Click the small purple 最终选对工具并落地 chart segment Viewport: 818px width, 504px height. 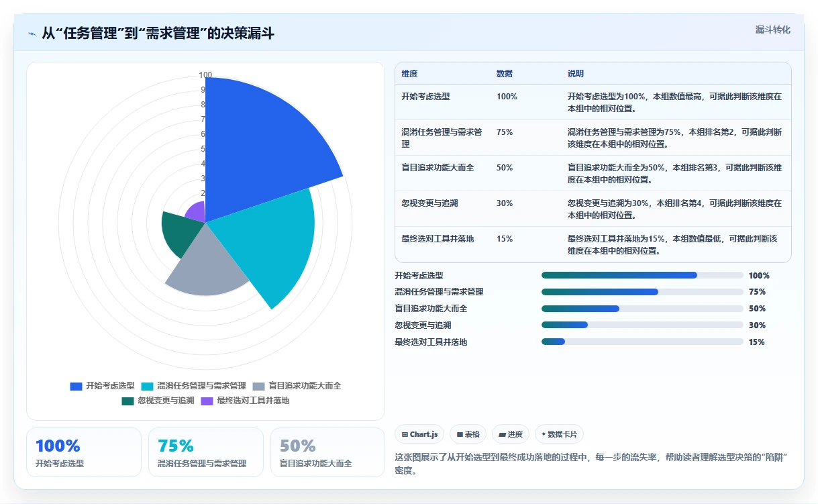click(197, 213)
